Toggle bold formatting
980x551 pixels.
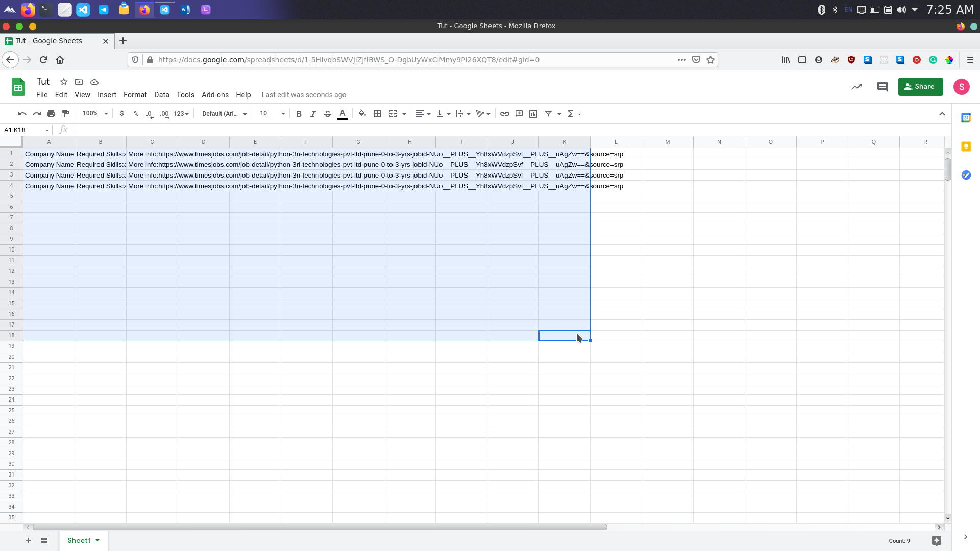(299, 114)
